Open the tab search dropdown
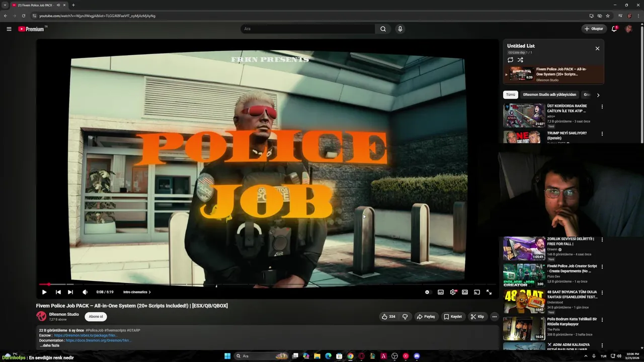Viewport: 644px width, 362px height. pyautogui.click(x=5, y=5)
